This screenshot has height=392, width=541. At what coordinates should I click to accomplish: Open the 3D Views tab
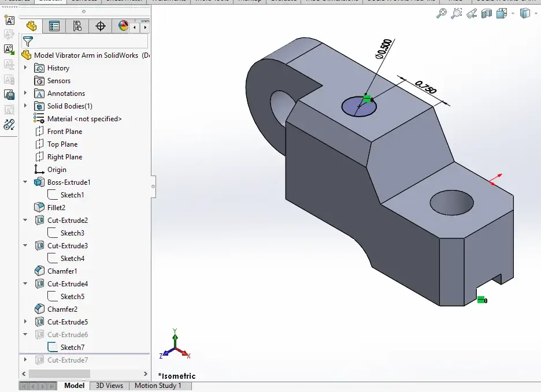coord(109,386)
